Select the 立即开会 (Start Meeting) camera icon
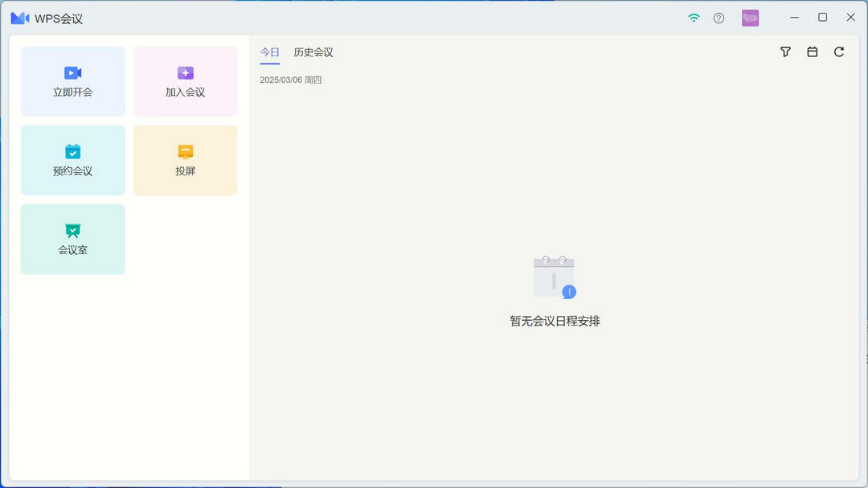Viewport: 868px width, 488px height. click(72, 72)
